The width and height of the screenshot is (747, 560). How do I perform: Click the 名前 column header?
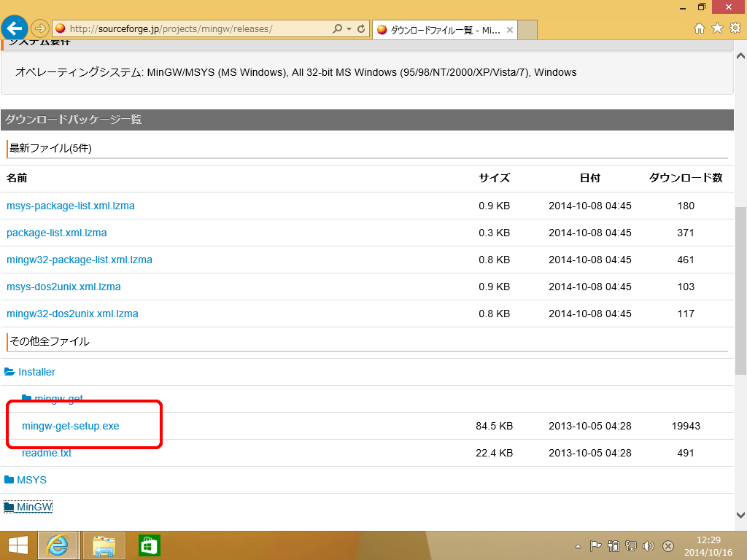(x=17, y=178)
